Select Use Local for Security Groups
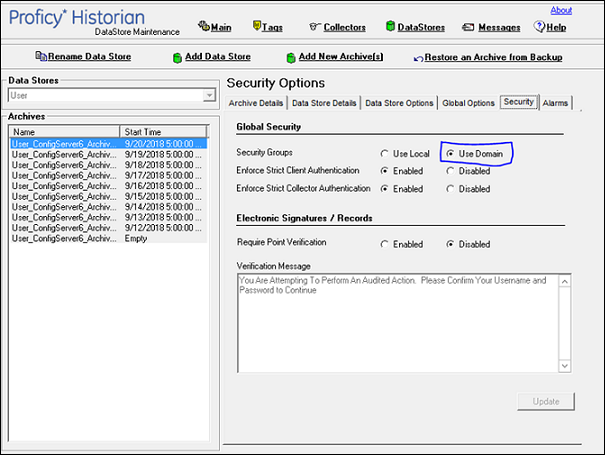The width and height of the screenshot is (605, 455). pos(384,154)
